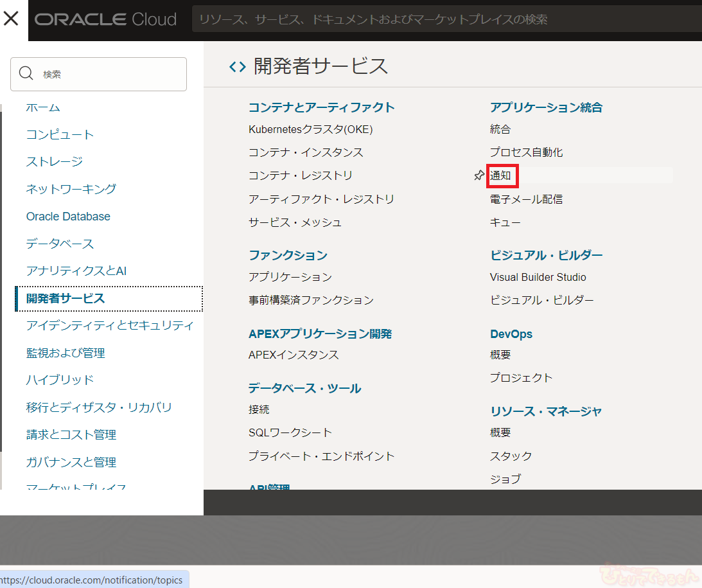Open Kubernetesクラスタ(OKE) link
Image resolution: width=702 pixels, height=588 pixels.
click(310, 129)
